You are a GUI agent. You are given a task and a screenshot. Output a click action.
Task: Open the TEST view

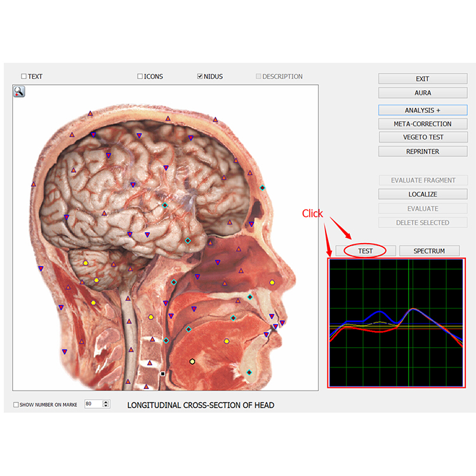pyautogui.click(x=365, y=251)
